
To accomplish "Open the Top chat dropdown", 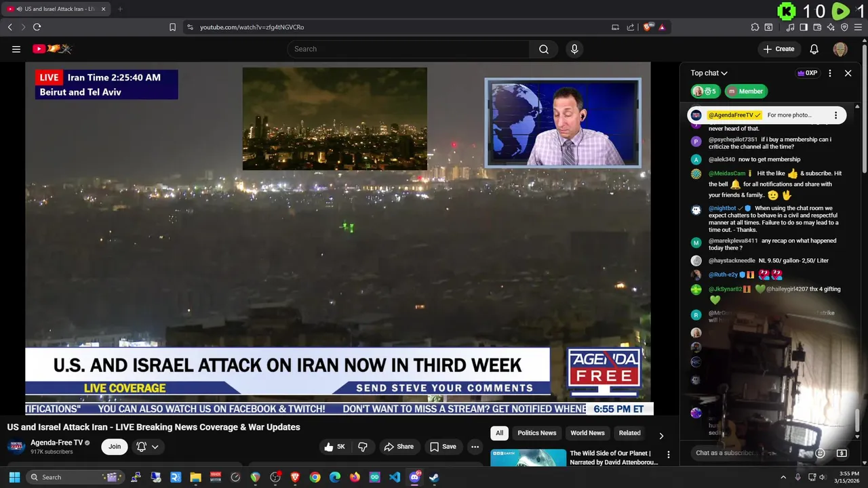I will tap(709, 73).
